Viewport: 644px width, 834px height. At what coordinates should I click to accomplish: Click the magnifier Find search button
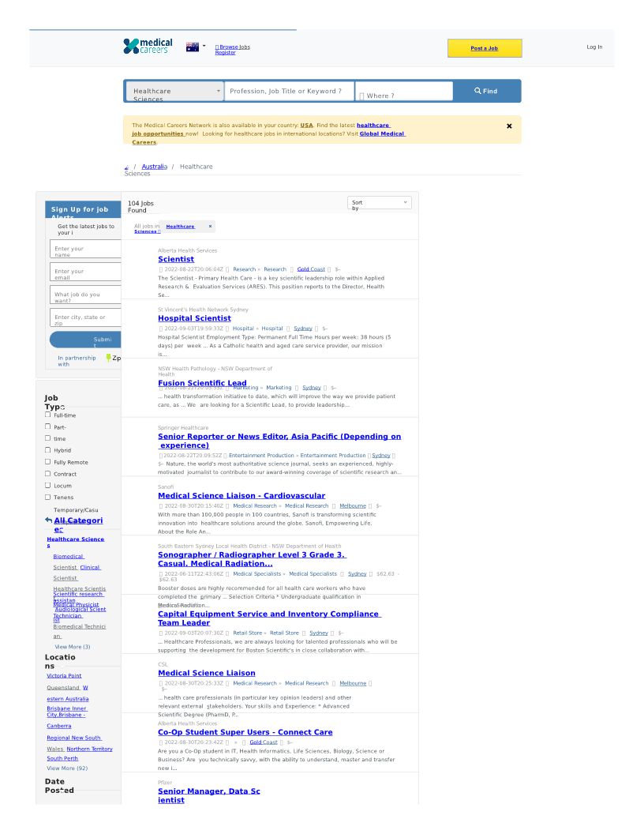point(486,92)
